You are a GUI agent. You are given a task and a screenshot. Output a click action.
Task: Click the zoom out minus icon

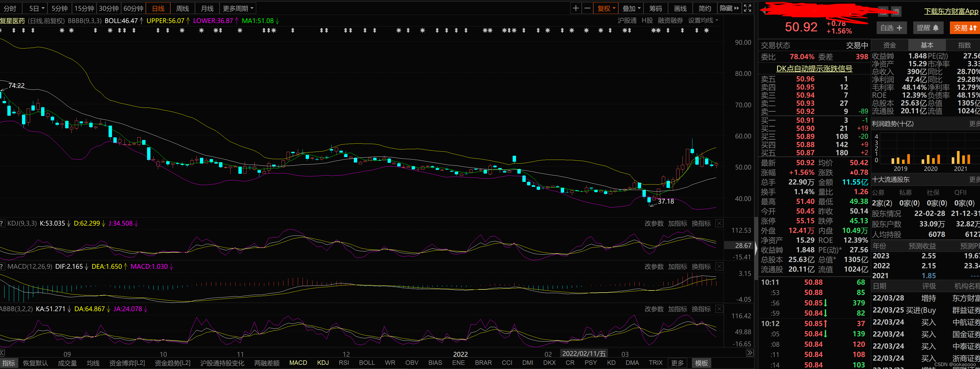coord(587,8)
